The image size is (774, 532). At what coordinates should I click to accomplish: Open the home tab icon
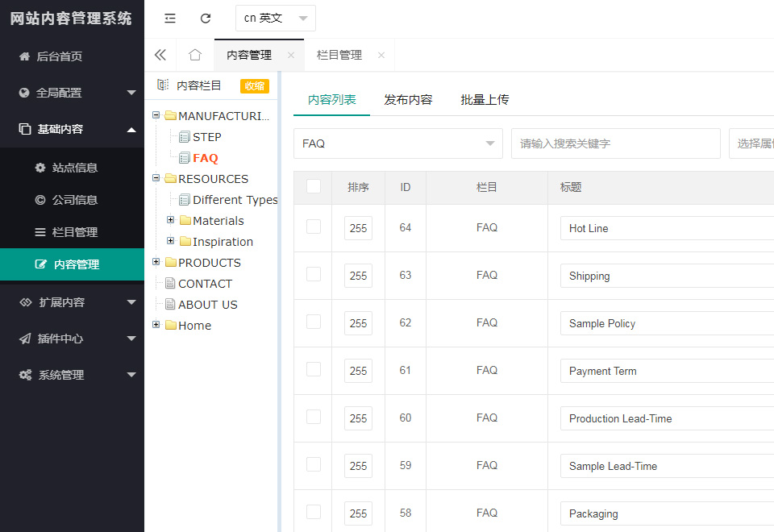[x=194, y=55]
